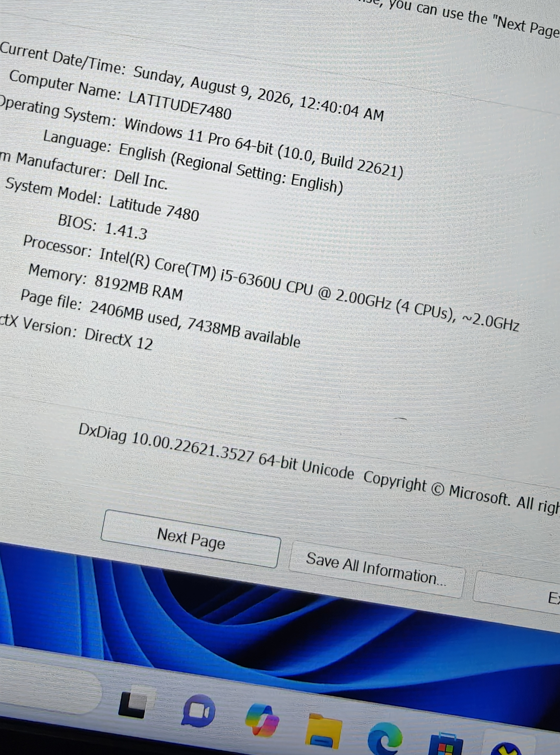Screen dimensions: 560x755
Task: Select the date value "Sunday, August 9, 2026, 12:40:04 AM"
Action: [x=259, y=93]
